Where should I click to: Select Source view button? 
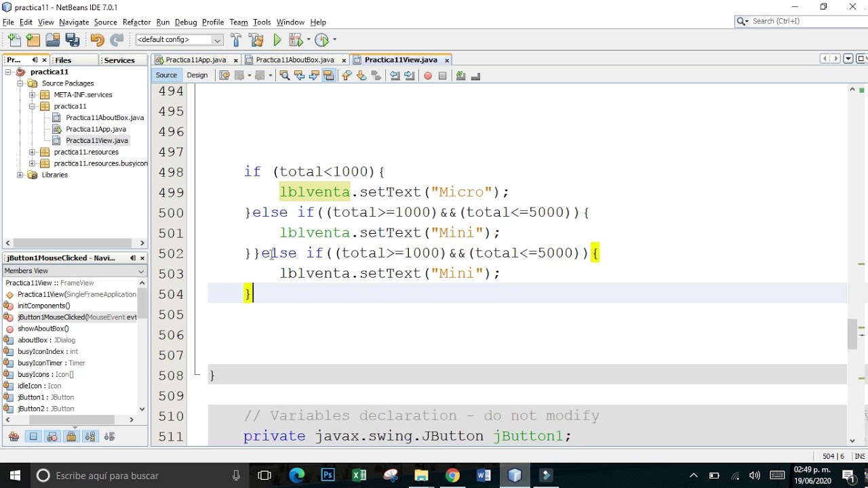pyautogui.click(x=166, y=75)
